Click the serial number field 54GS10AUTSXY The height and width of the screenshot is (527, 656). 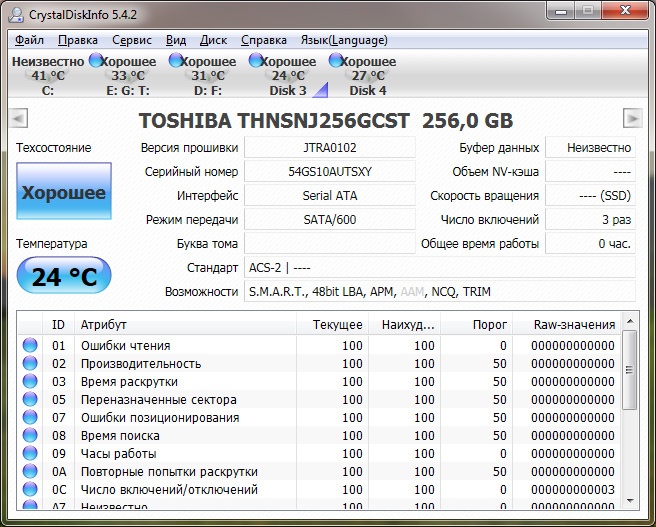click(330, 171)
